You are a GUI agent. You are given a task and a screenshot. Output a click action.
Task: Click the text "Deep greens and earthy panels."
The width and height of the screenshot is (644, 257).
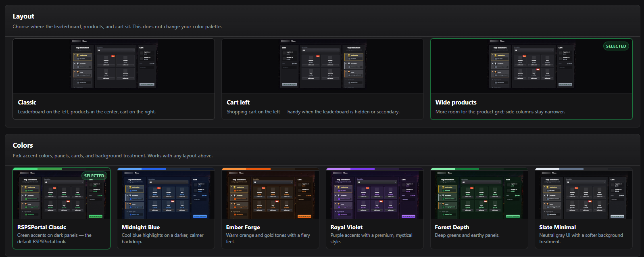[467, 235]
